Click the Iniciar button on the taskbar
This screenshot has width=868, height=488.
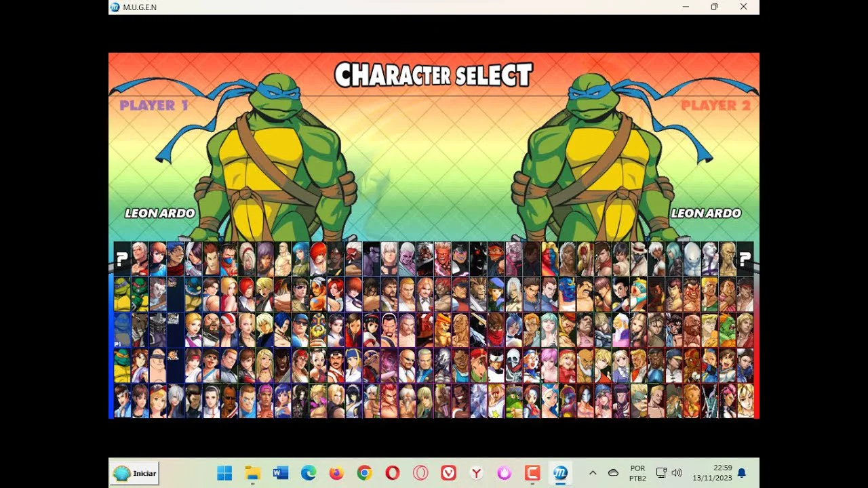tap(135, 473)
